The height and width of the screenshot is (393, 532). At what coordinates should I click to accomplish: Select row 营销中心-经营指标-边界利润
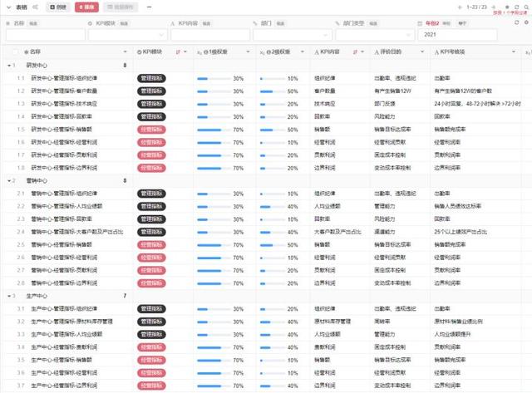tap(64, 283)
